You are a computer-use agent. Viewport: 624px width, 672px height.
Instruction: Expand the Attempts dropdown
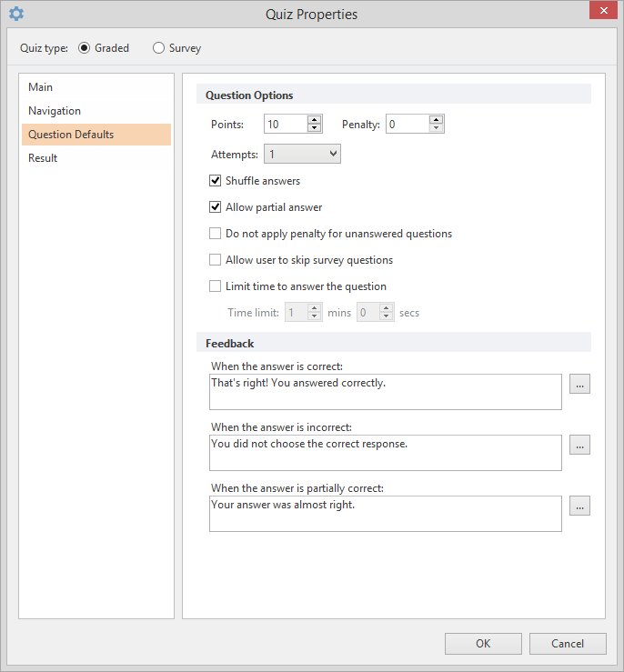click(x=302, y=154)
